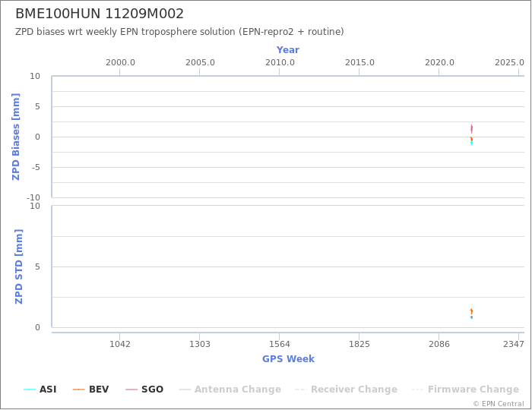
Task: Click the 2020.0 year tick label
Action: pyautogui.click(x=439, y=63)
